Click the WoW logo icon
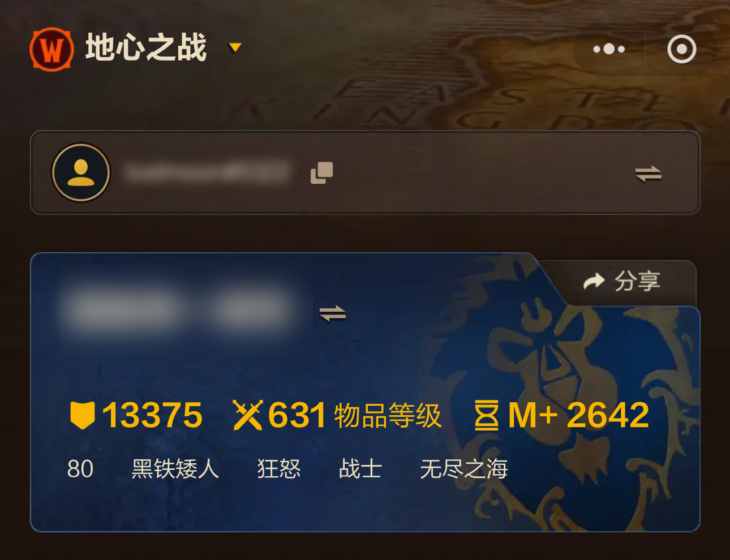Viewport: 730px width, 560px height. pyautogui.click(x=51, y=49)
